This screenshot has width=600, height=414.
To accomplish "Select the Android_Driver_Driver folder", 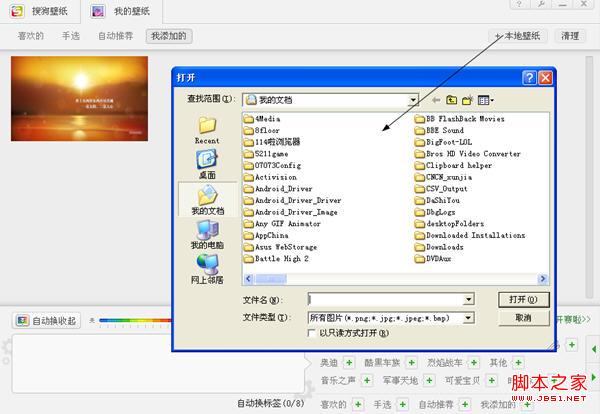I will [293, 200].
